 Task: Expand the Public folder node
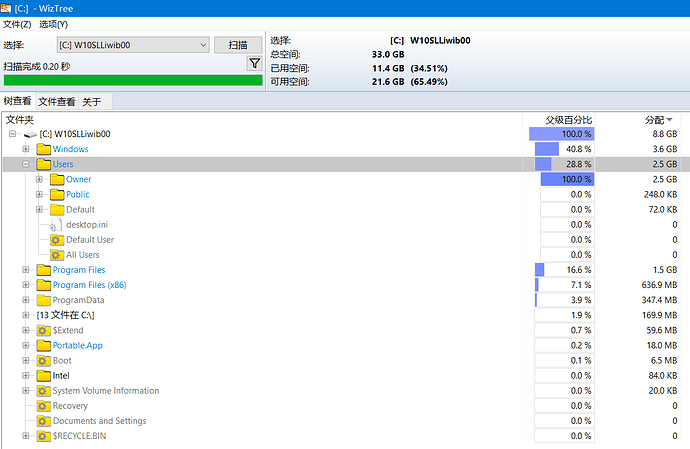coord(39,194)
